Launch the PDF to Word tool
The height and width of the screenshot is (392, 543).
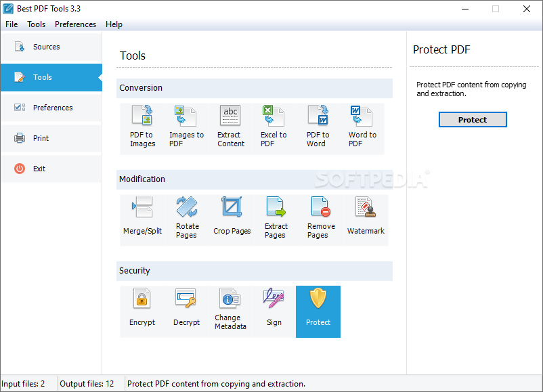click(318, 129)
